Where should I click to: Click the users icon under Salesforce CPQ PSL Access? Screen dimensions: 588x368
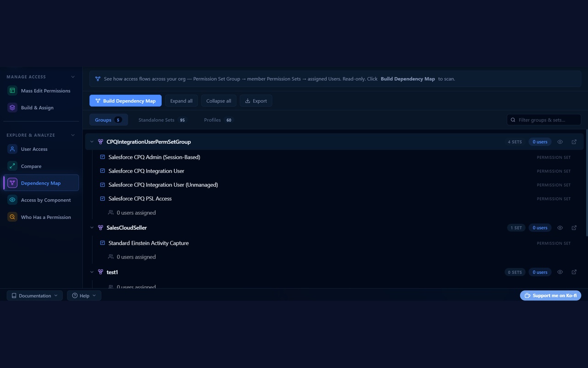(111, 213)
